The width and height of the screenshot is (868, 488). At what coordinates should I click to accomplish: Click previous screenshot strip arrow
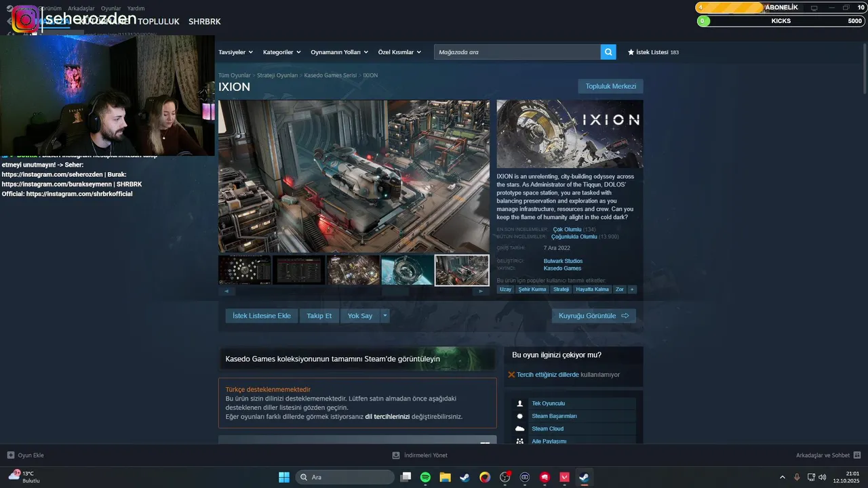point(226,291)
